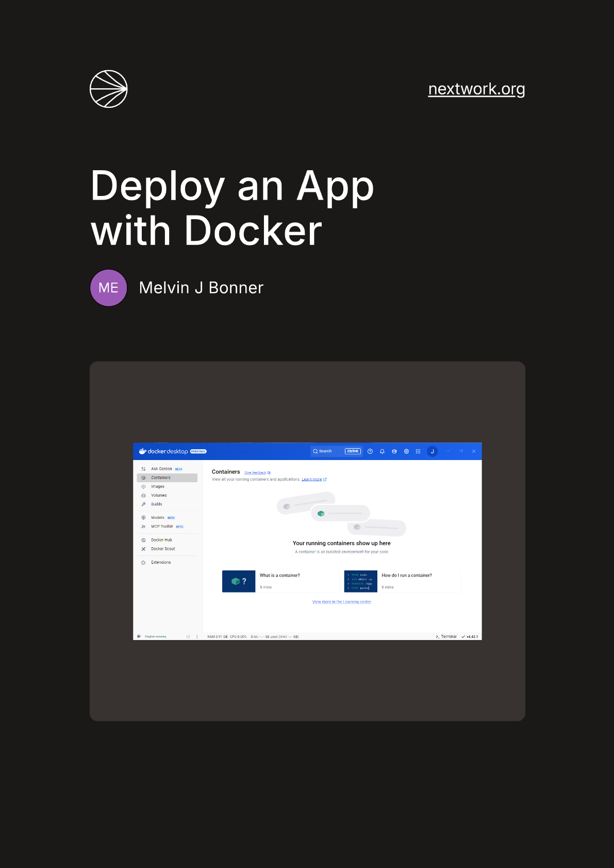
Task: Open MCP Toolkit in the sidebar
Action: [x=167, y=527]
